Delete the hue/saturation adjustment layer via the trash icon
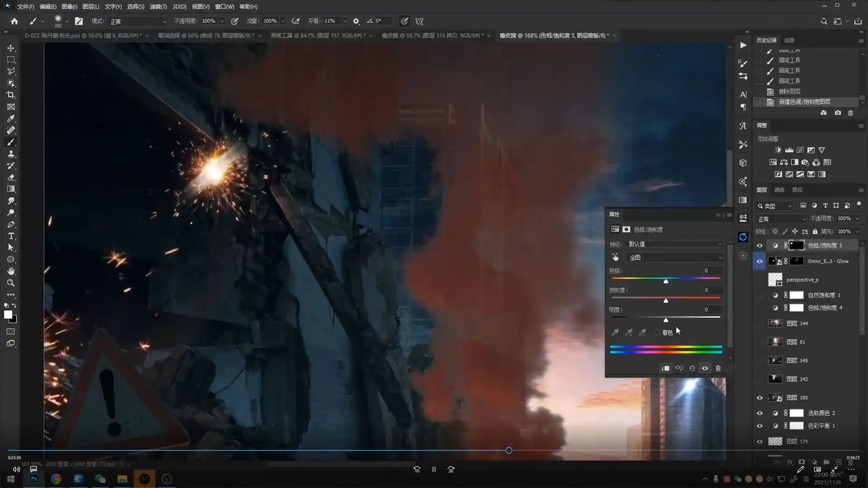The height and width of the screenshot is (488, 868). point(718,368)
